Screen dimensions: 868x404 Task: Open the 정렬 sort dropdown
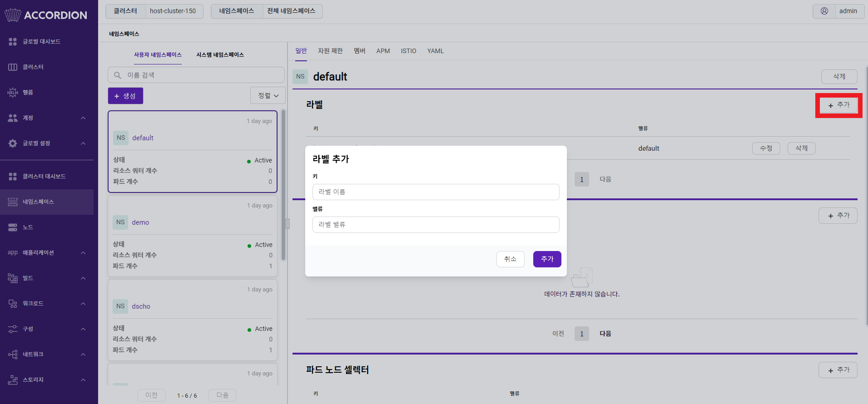[x=268, y=96]
